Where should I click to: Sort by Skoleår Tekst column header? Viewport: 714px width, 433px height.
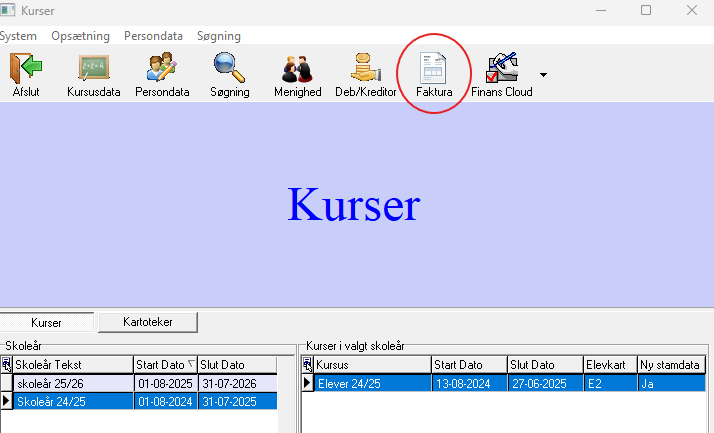click(73, 365)
